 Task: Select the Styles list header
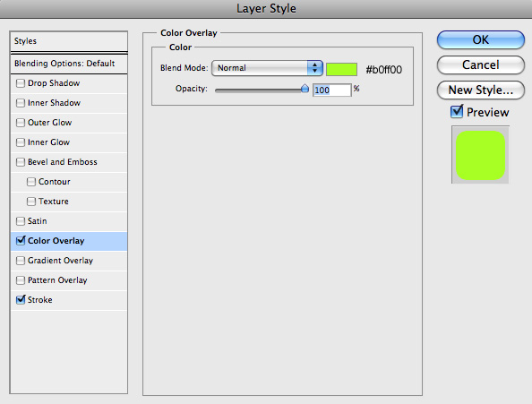point(69,41)
